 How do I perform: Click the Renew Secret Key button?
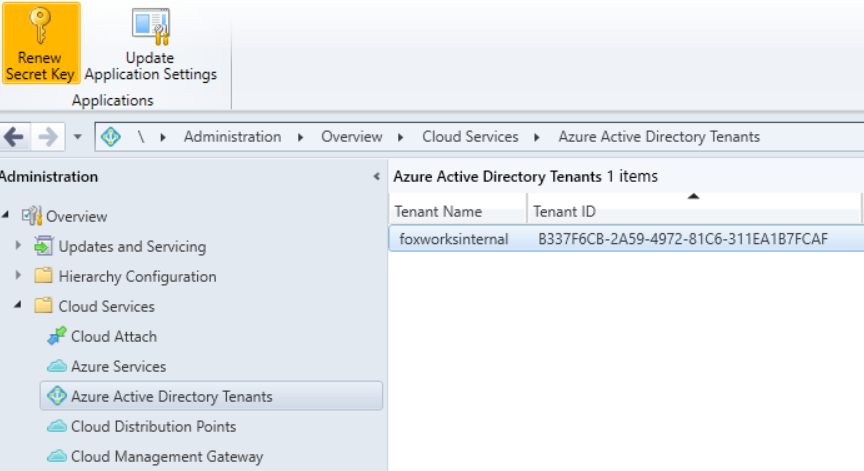point(41,43)
